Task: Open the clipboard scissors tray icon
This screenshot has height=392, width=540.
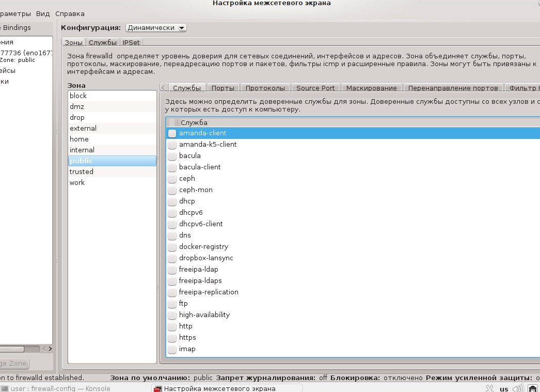Action: [489, 388]
